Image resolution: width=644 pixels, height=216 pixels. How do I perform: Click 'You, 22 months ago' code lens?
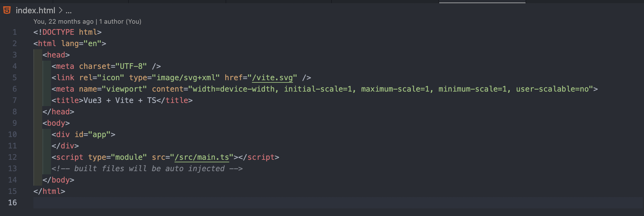pyautogui.click(x=63, y=21)
